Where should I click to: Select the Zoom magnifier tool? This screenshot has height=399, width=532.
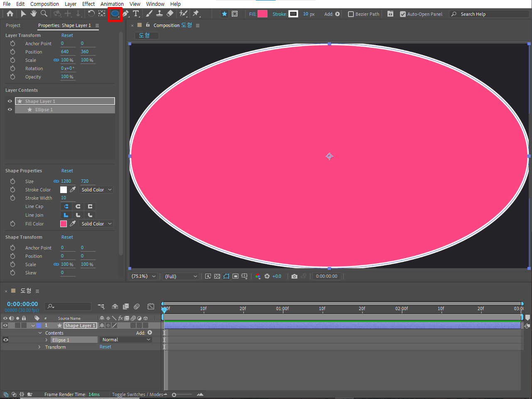pyautogui.click(x=44, y=14)
